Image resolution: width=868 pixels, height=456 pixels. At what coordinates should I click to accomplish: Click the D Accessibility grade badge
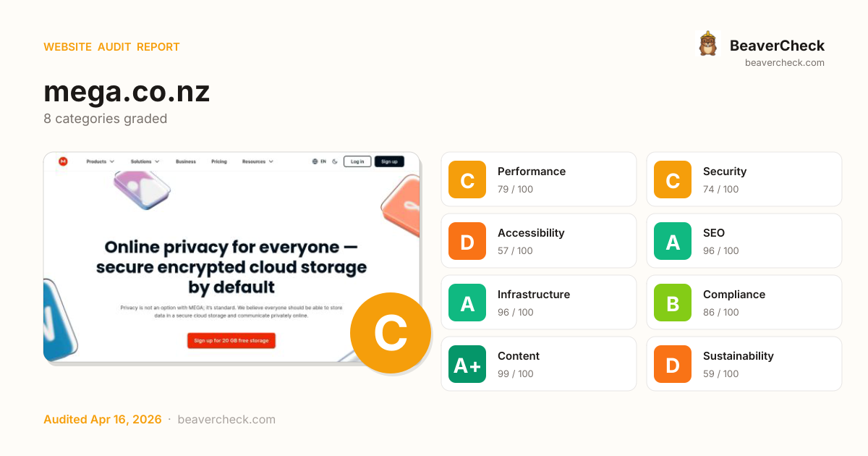pos(467,241)
